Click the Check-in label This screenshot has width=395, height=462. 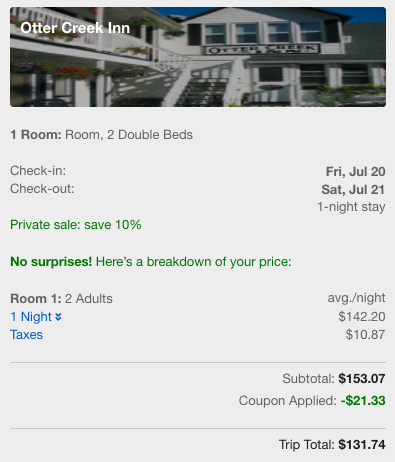pyautogui.click(x=38, y=171)
